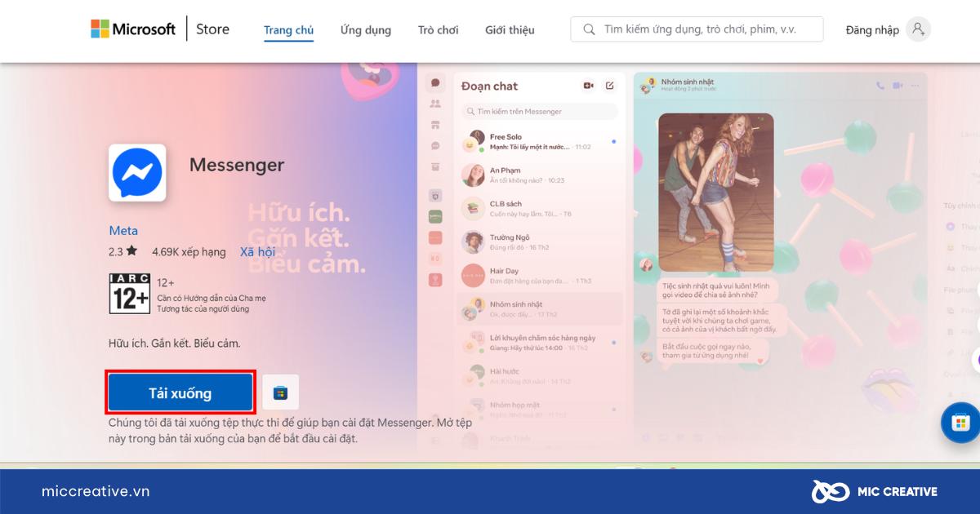Open the Giới thiệu tab

510,30
